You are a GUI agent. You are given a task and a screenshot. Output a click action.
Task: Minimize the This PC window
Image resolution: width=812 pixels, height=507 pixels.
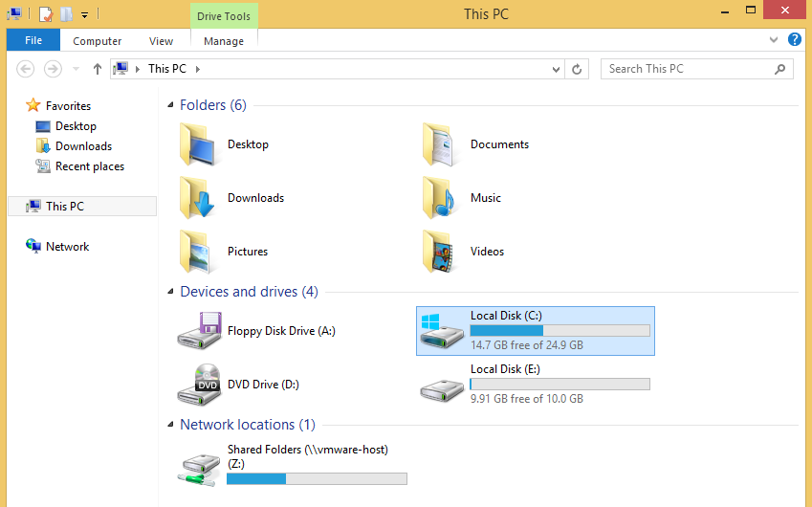pyautogui.click(x=725, y=10)
